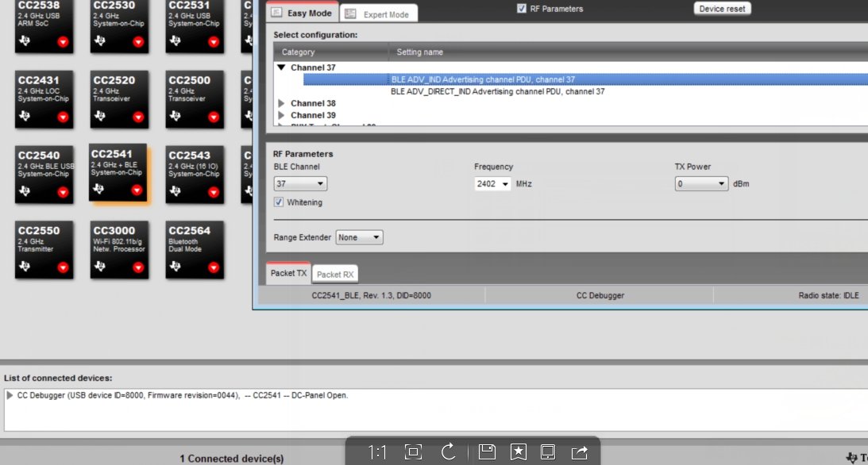Select the CC2564 Bluetooth Dual Mode tile
The height and width of the screenshot is (465, 868).
(x=195, y=249)
